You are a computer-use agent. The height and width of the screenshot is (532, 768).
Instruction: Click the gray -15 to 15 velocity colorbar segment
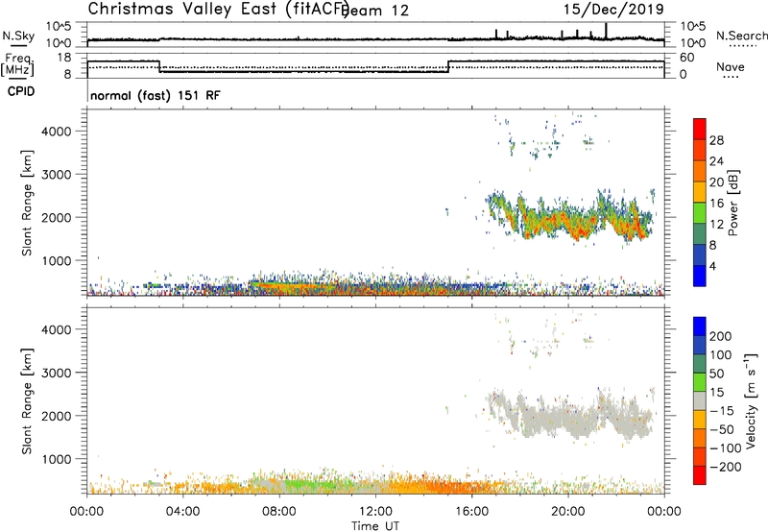[700, 400]
